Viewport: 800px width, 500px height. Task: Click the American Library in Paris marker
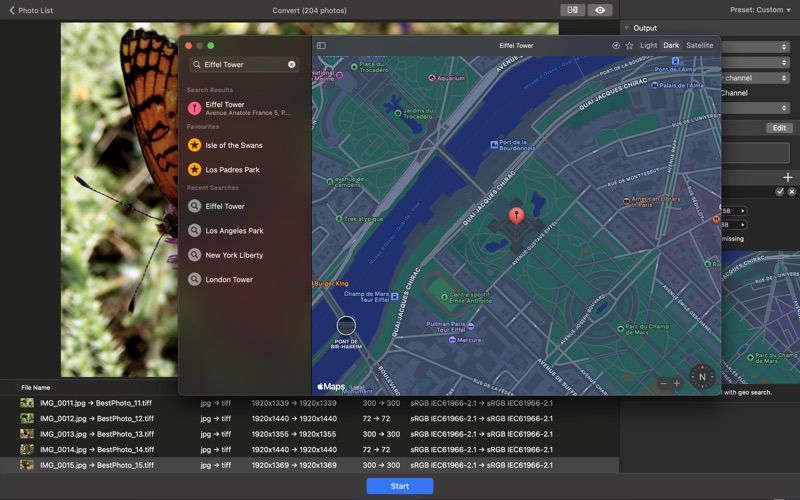(626, 202)
